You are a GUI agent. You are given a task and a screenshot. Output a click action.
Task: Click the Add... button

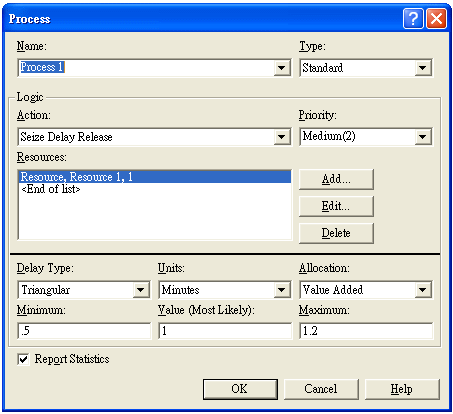(x=336, y=179)
